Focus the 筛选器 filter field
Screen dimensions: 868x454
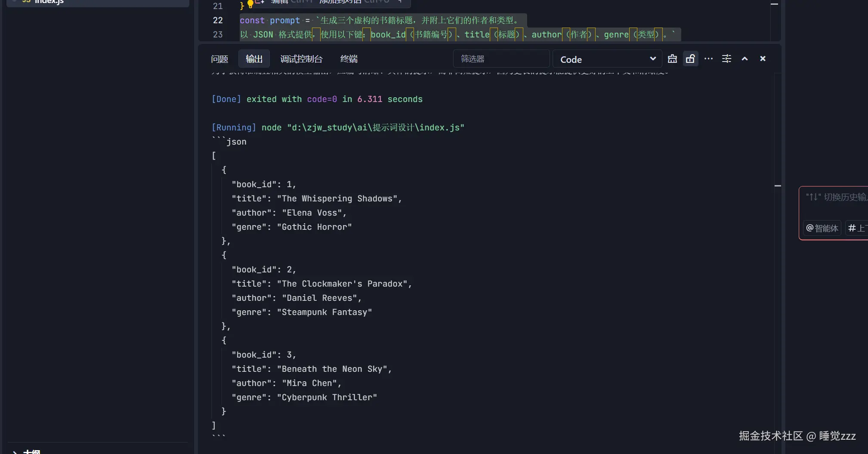(501, 59)
